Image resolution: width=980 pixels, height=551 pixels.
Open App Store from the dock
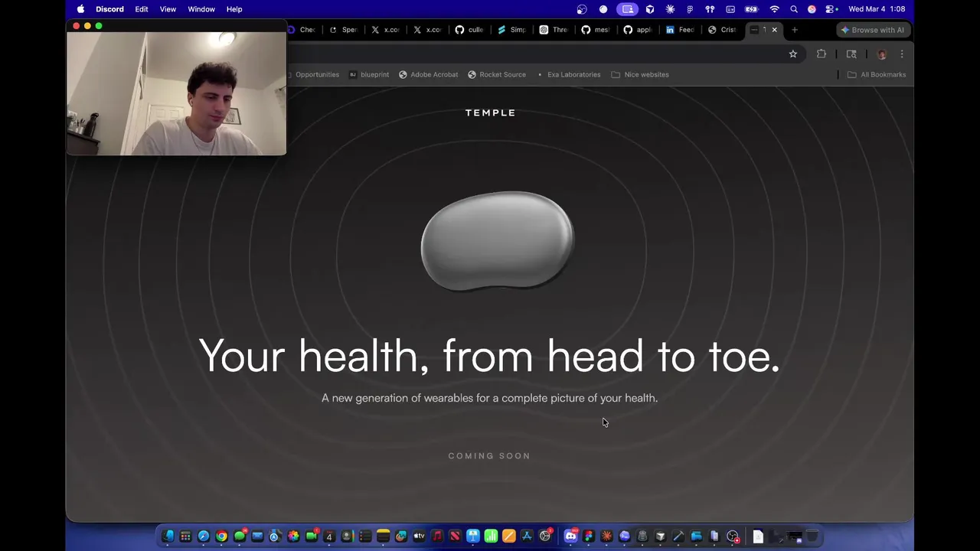(x=527, y=536)
